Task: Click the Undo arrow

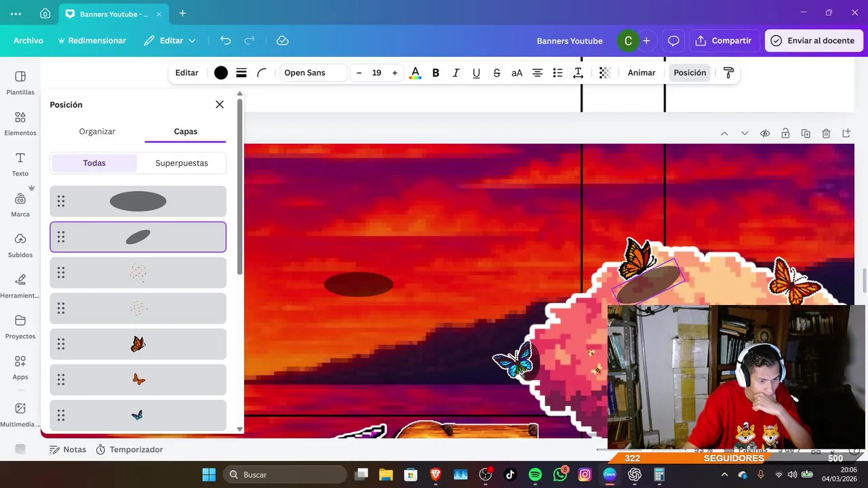Action: [226, 41]
